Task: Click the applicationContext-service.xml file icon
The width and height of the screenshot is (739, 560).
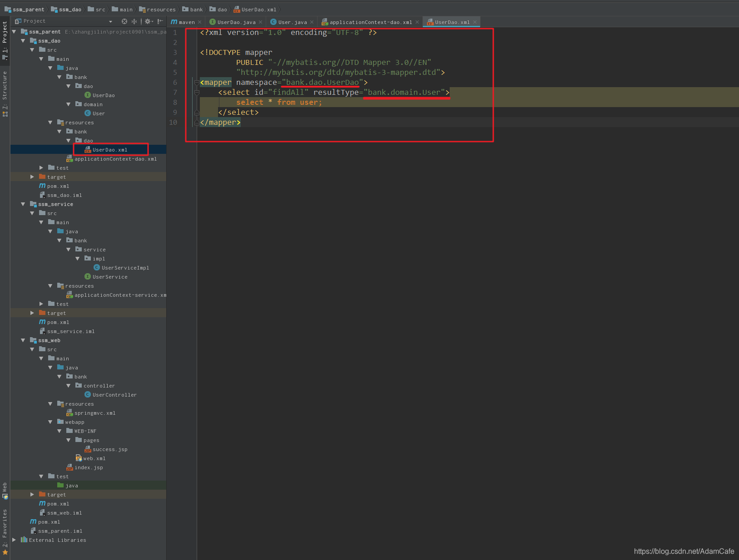Action: pos(69,295)
